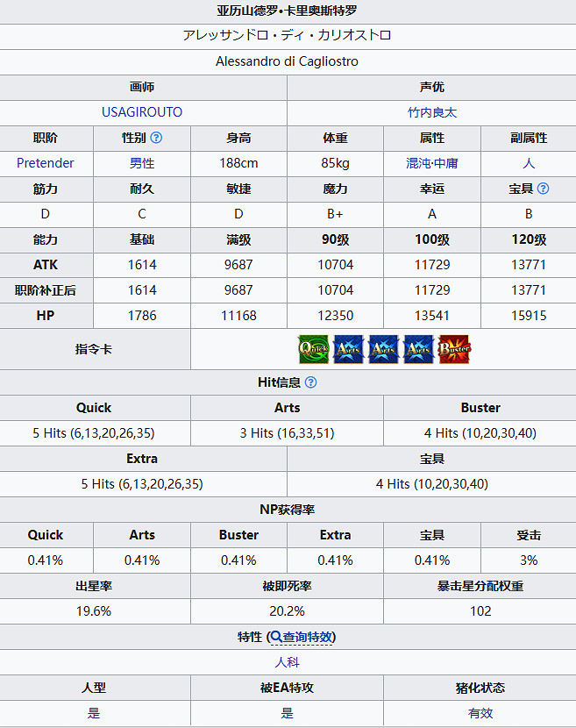The image size is (576, 728).
Task: Click the Japanese name アレッサンドロ・ディ・カリオストロ
Action: tap(288, 36)
